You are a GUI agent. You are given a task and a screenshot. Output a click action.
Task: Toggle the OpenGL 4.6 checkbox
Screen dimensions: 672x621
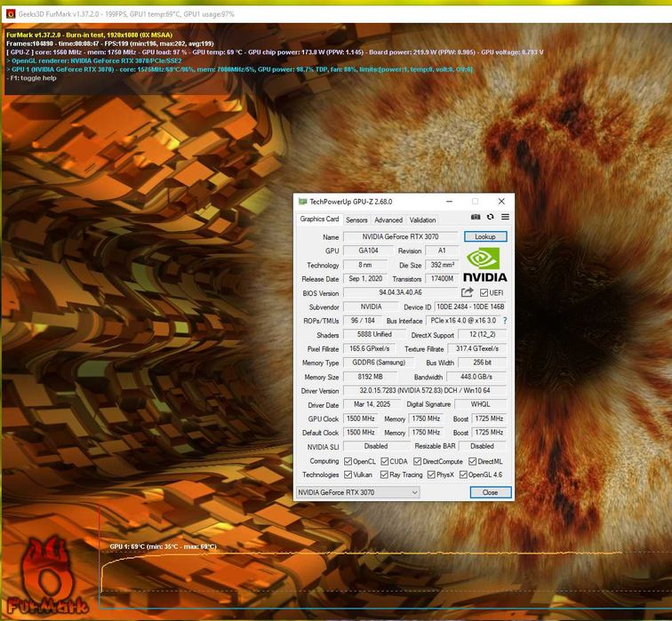pos(463,474)
